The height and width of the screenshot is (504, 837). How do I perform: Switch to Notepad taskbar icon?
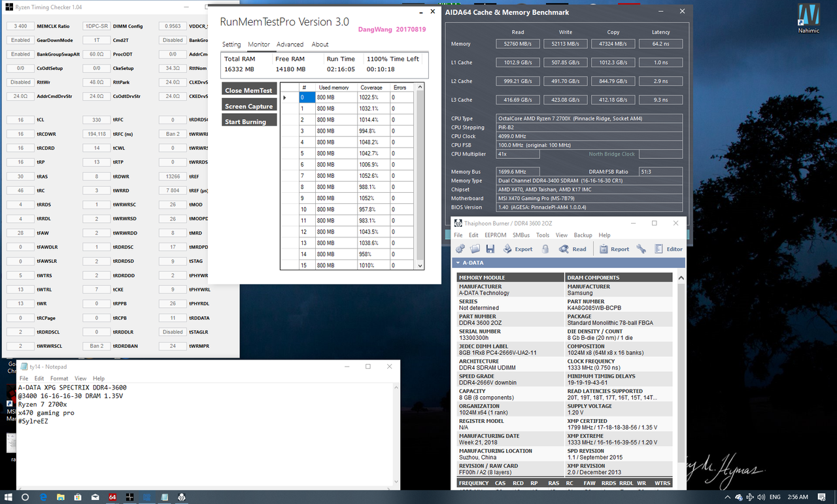click(164, 497)
